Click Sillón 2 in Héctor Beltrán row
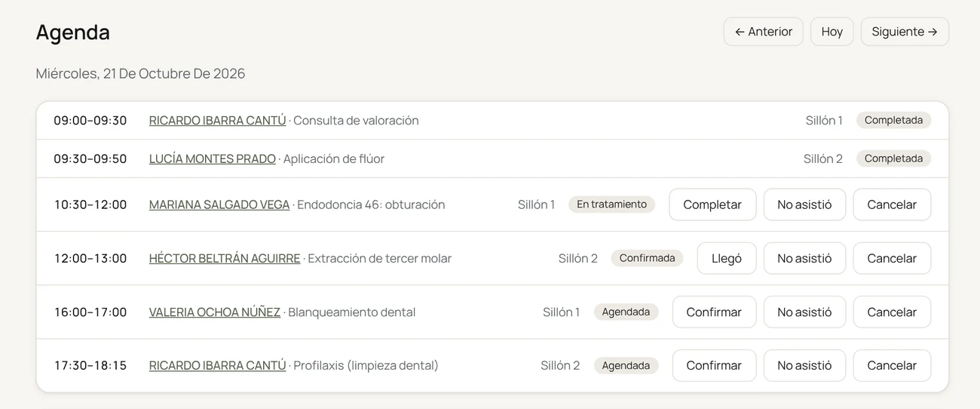 click(578, 258)
